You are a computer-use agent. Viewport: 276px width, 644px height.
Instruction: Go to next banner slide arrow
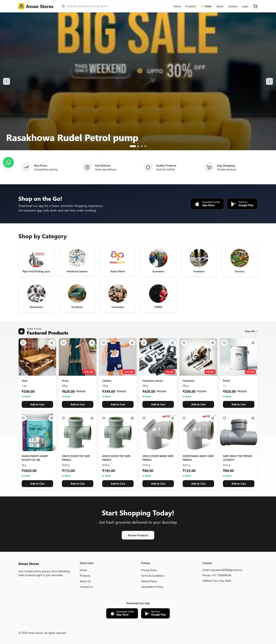click(269, 81)
